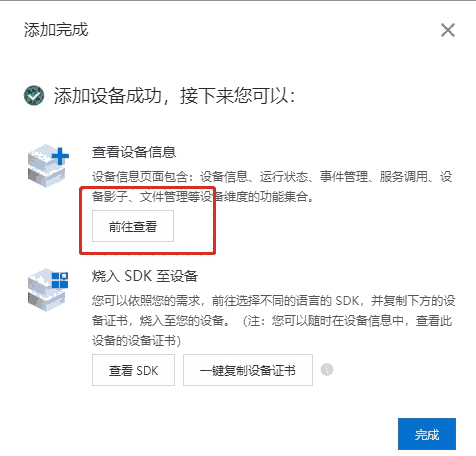
Task: Click the line starting 备影子、文件管理
Action: (x=203, y=197)
